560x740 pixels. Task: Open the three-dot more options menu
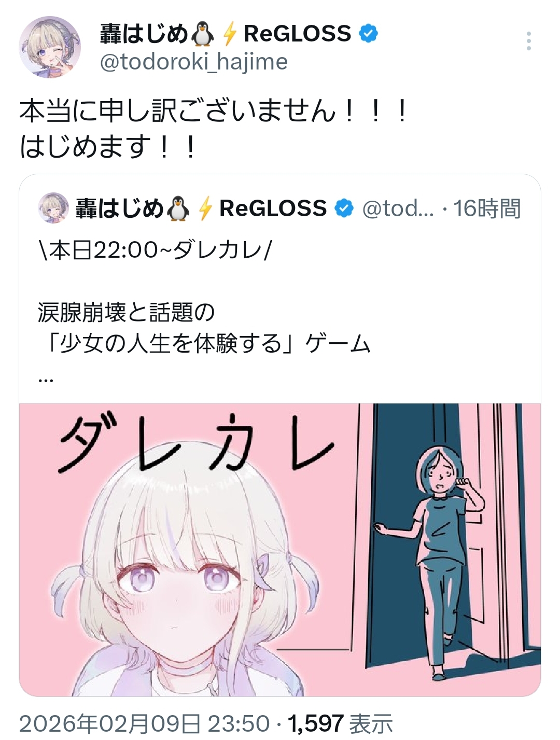tap(528, 41)
